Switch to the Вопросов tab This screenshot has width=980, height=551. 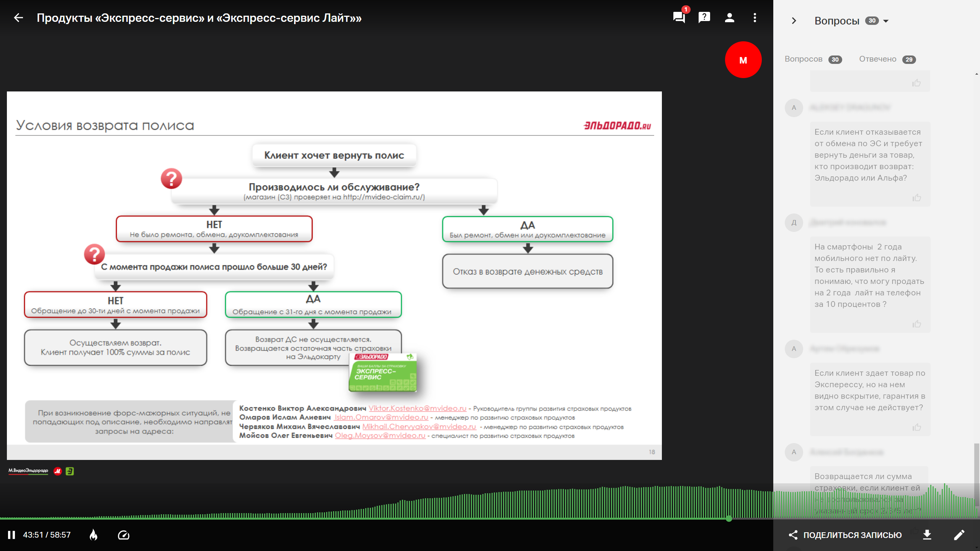[813, 59]
